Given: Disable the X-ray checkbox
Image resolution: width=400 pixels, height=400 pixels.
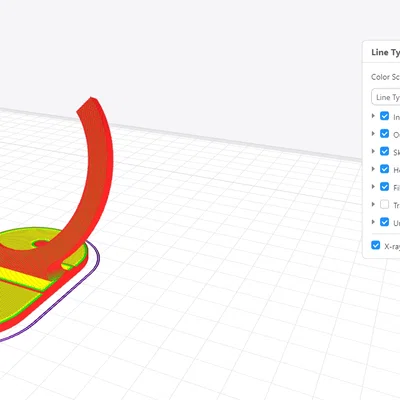Looking at the screenshot, I should click(375, 245).
